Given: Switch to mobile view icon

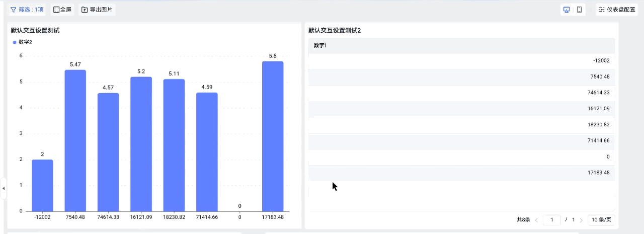Looking at the screenshot, I should pyautogui.click(x=579, y=10).
